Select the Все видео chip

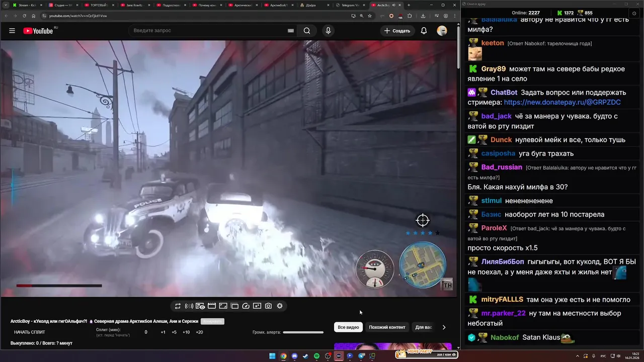point(348,327)
